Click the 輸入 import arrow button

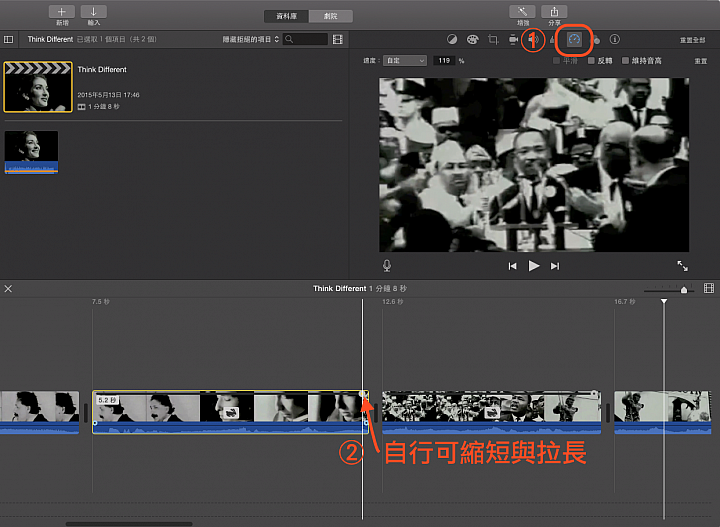(94, 12)
